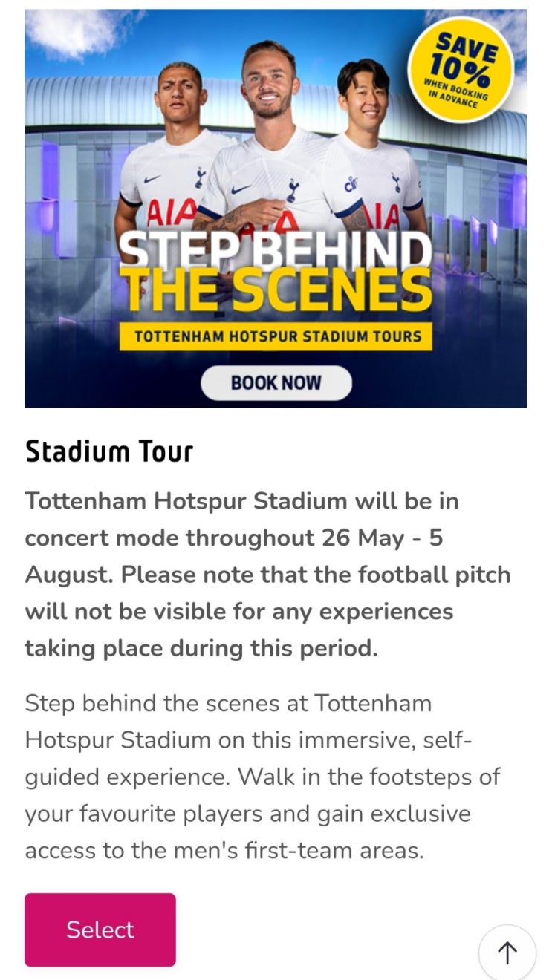This screenshot has height=980, width=552.
Task: Click the Tottenham Hotspur Stadium Tours yellow label
Action: (277, 336)
